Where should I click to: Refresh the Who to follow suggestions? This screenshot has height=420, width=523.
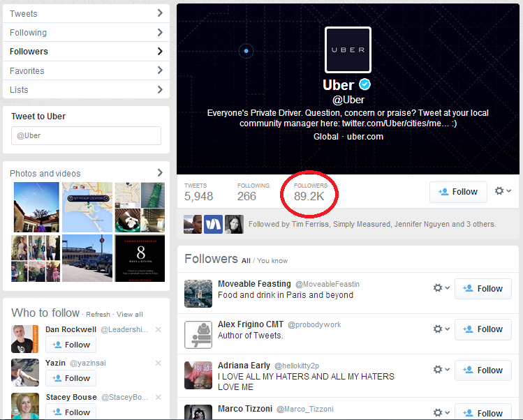(x=98, y=315)
